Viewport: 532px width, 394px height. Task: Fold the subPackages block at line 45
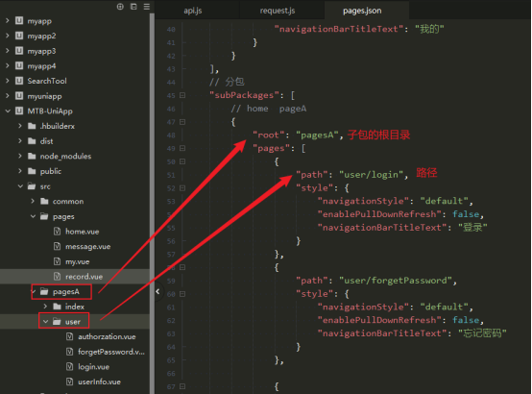click(182, 95)
